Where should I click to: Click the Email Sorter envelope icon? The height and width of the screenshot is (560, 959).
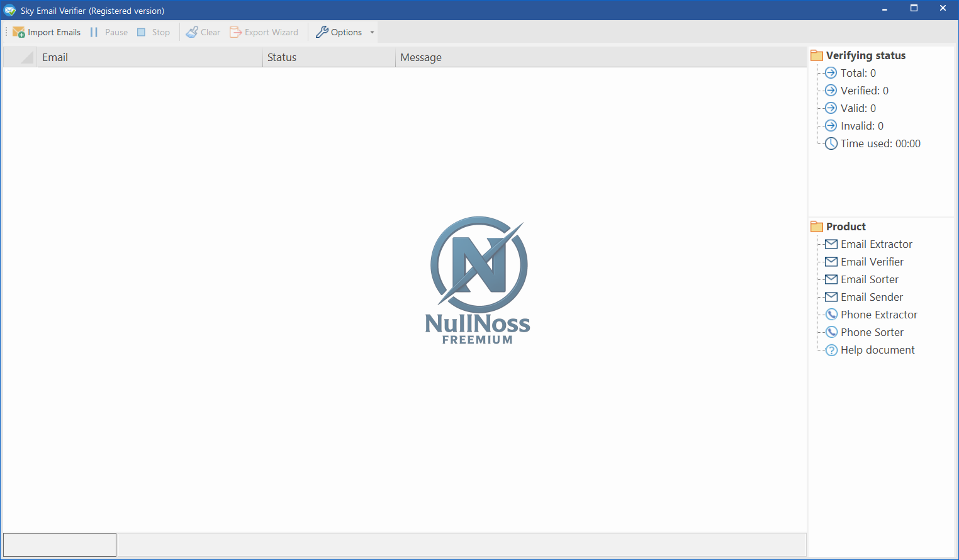tap(831, 279)
